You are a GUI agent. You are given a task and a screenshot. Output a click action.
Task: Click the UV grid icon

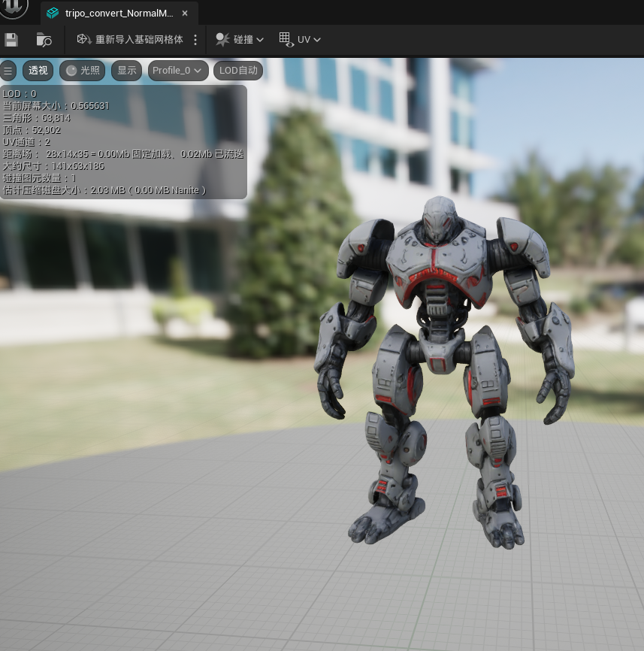coord(286,39)
